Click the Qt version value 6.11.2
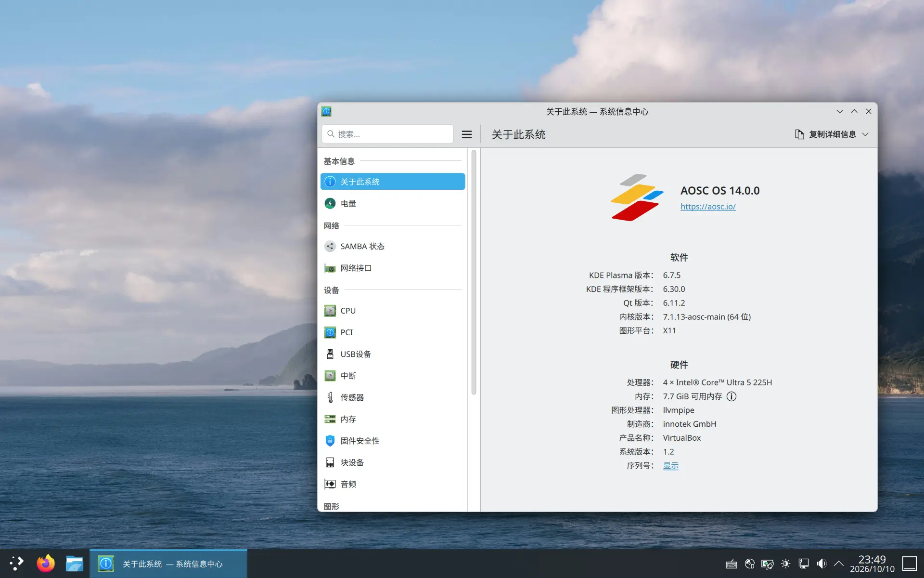This screenshot has height=578, width=924. [674, 303]
